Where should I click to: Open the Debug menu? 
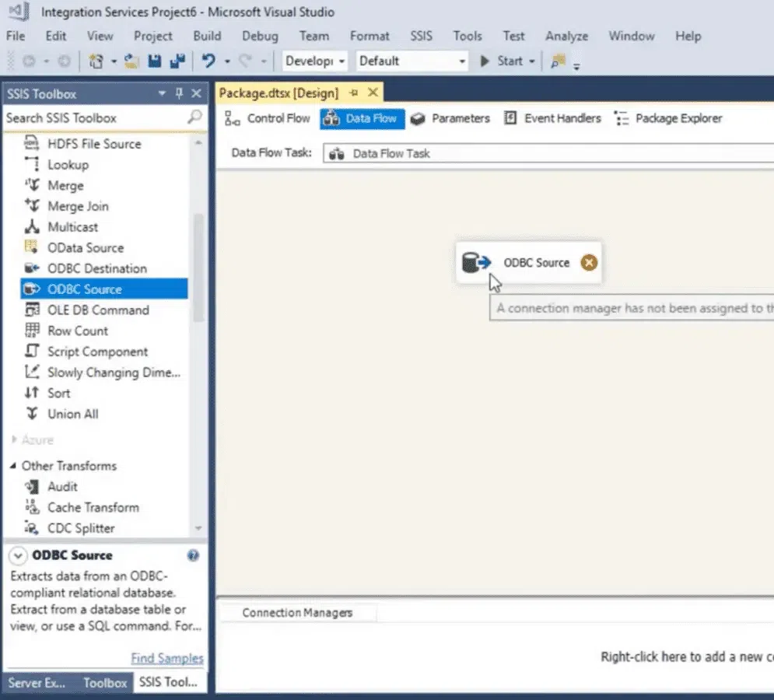tap(260, 36)
